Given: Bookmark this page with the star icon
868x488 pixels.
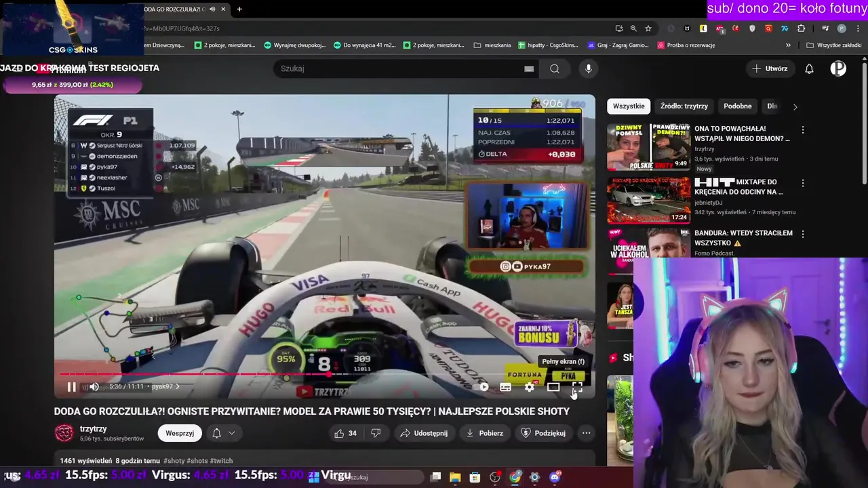Looking at the screenshot, I should (x=648, y=28).
